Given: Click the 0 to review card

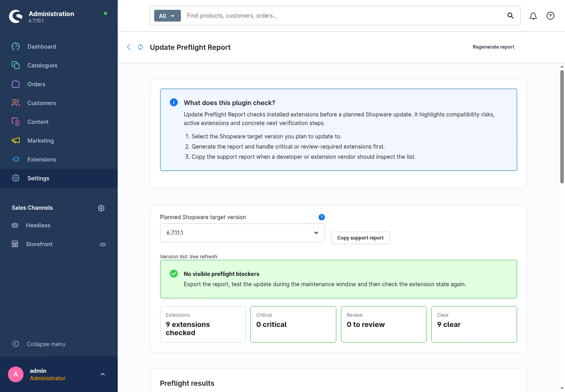Looking at the screenshot, I should (x=384, y=324).
